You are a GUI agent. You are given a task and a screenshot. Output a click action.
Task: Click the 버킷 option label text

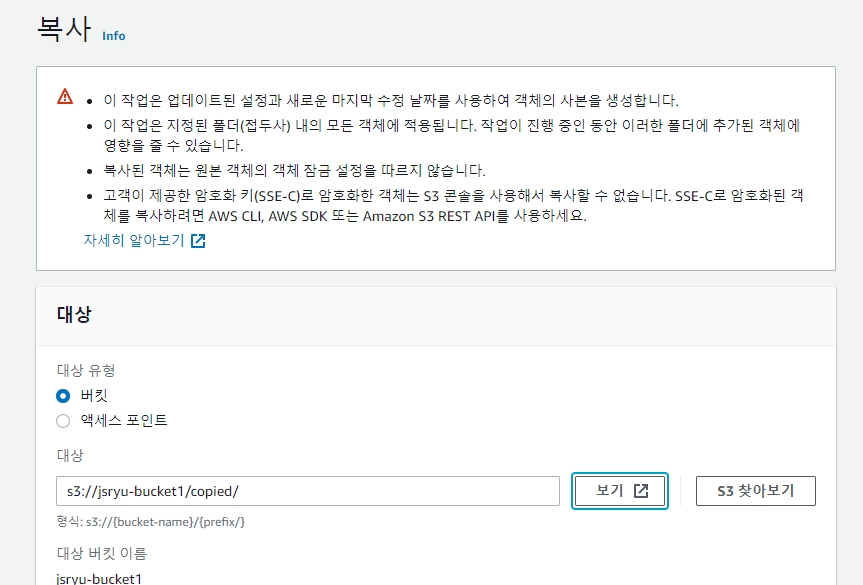tap(94, 396)
